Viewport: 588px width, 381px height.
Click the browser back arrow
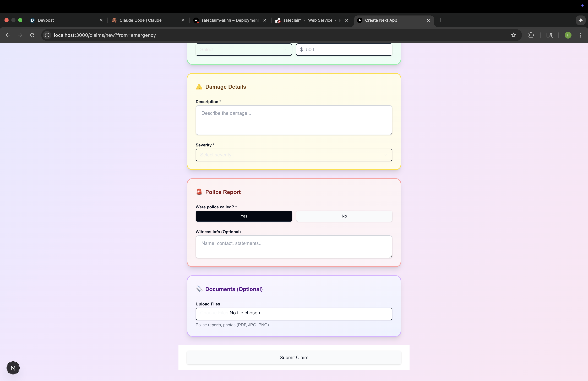click(x=8, y=35)
